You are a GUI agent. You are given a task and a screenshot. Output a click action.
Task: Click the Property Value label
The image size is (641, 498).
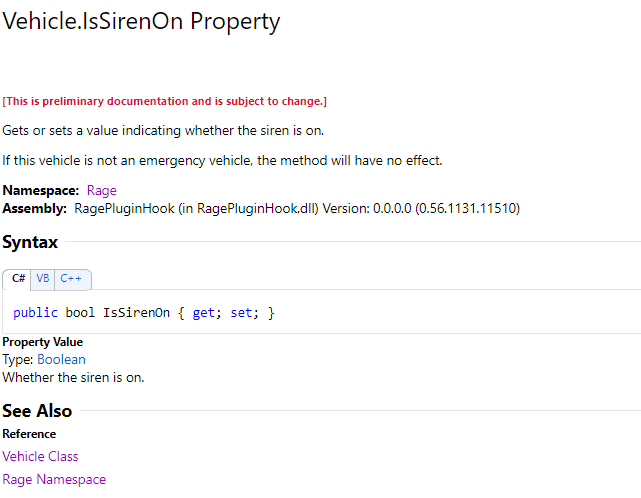coord(43,342)
